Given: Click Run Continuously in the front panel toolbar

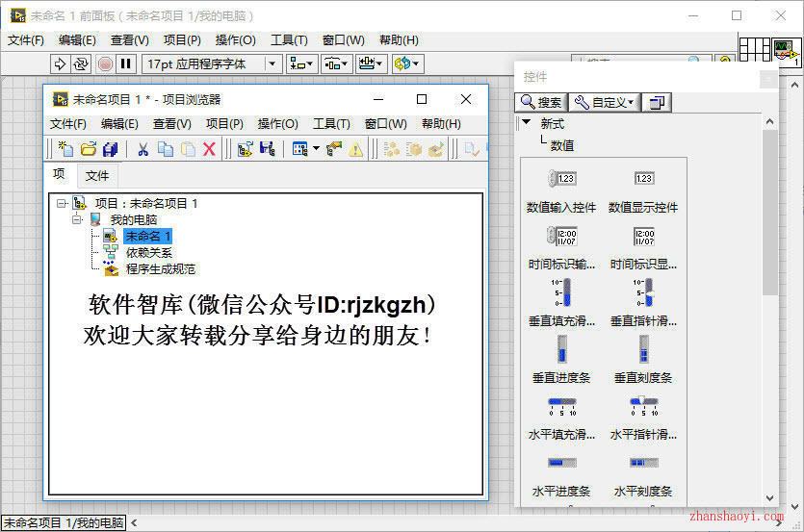Looking at the screenshot, I should click(x=81, y=64).
